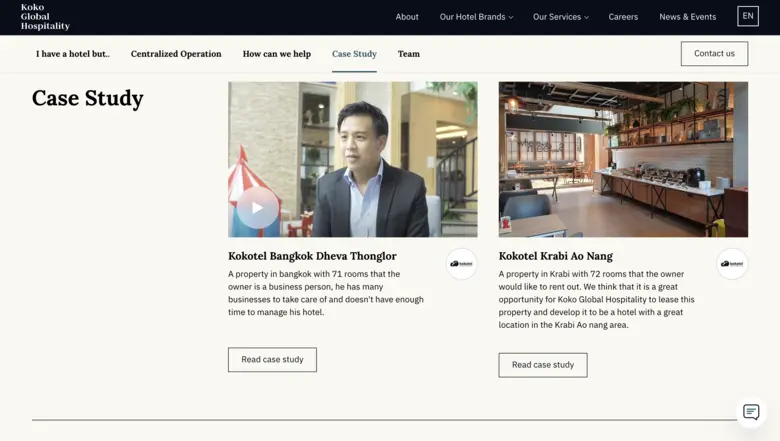The width and height of the screenshot is (780, 441).
Task: Expand the Our Services dropdown
Action: point(560,17)
